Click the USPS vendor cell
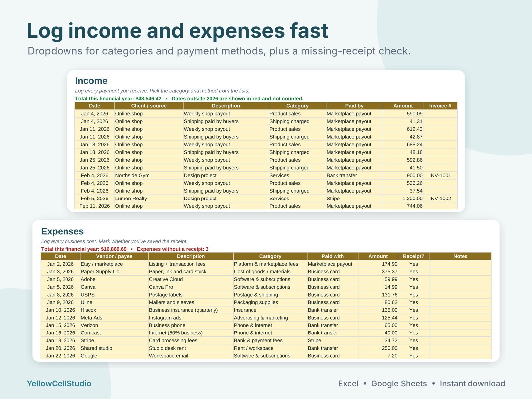 (114, 295)
